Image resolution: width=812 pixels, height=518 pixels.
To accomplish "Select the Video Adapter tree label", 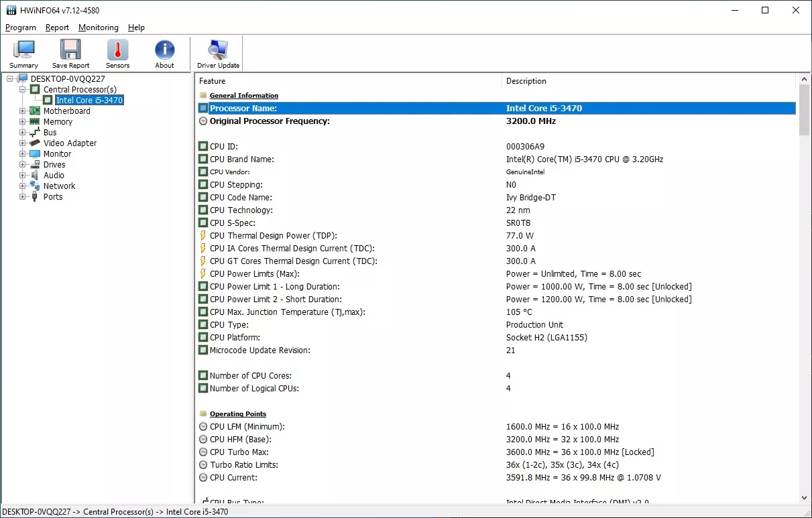I will tap(70, 143).
